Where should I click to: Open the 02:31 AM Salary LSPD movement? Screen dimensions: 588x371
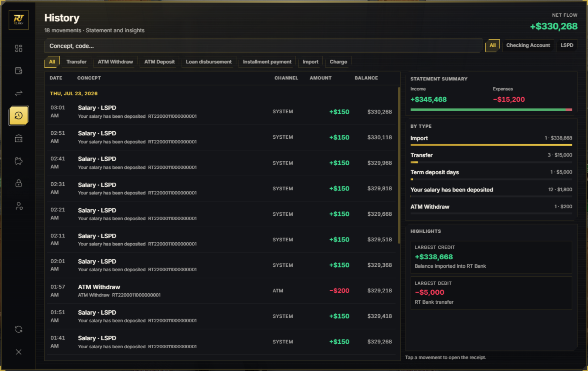tap(221, 188)
